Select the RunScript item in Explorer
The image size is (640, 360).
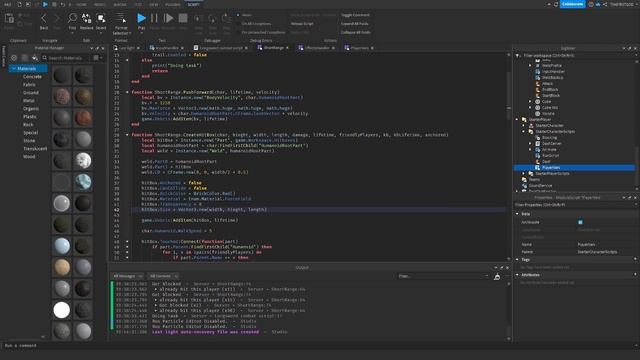(550, 156)
